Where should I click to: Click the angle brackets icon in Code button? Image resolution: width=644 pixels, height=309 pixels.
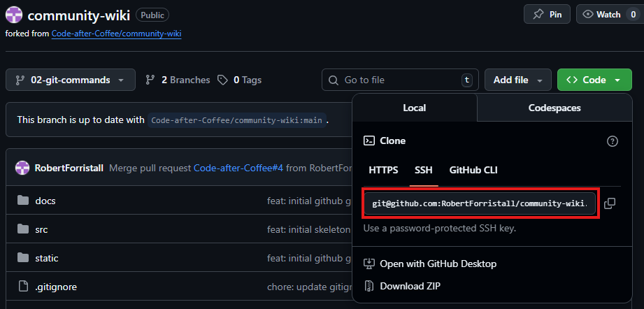pyautogui.click(x=572, y=80)
